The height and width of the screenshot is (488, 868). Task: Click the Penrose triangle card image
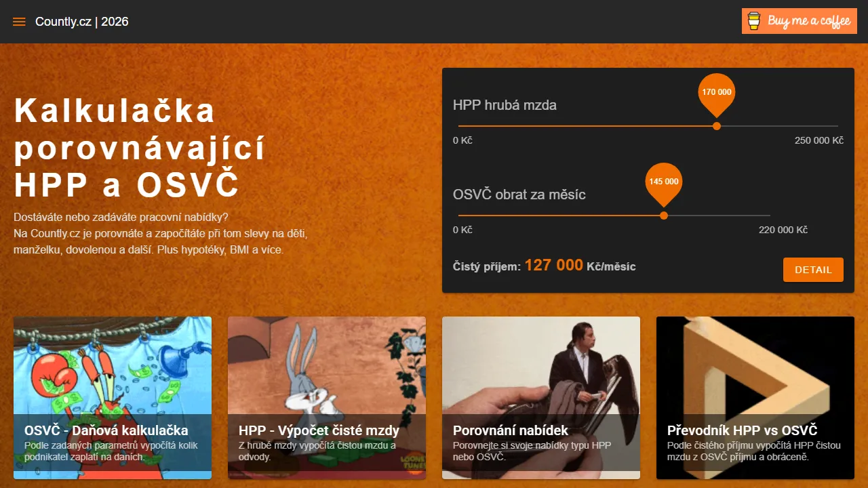pyautogui.click(x=755, y=366)
